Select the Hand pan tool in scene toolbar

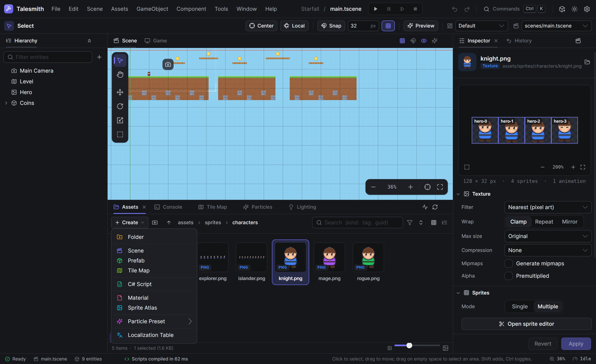coord(120,74)
